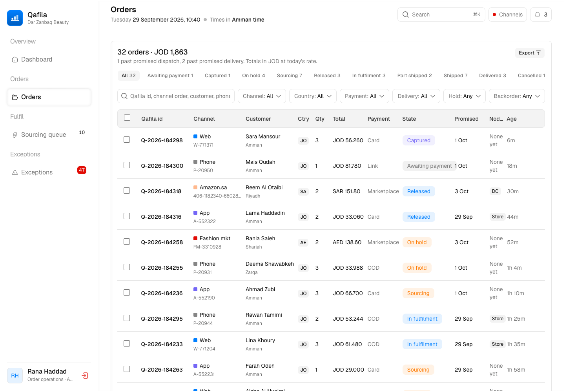Select the checkbox for order Q-2026-184258
The image size is (565, 392).
pos(127,241)
